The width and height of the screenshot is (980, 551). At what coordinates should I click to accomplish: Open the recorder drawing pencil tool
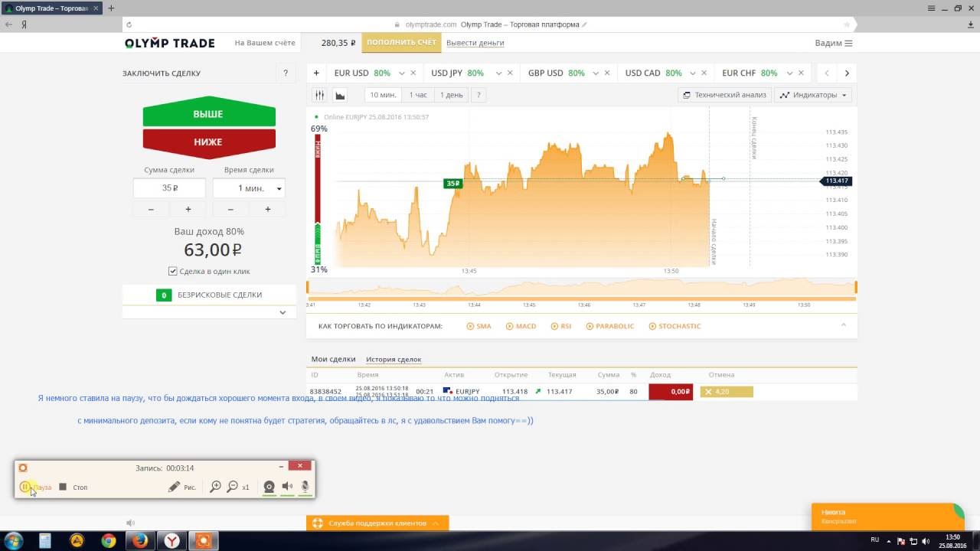pos(182,487)
